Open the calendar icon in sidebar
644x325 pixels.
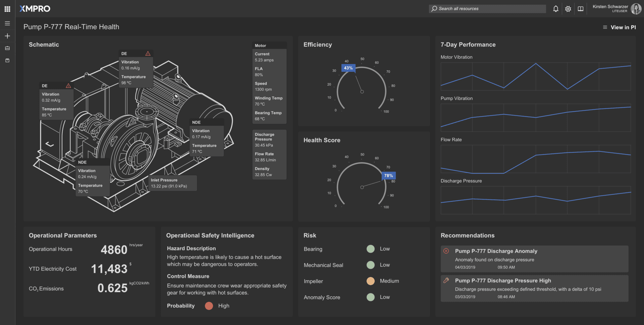7,60
